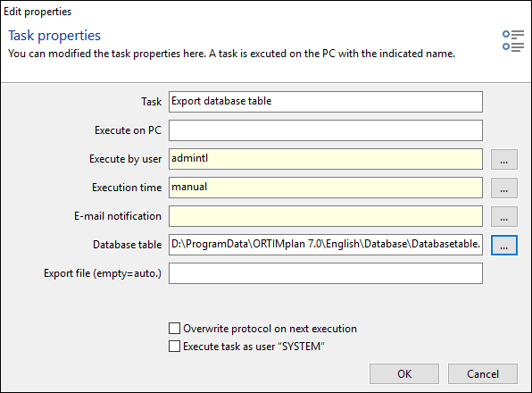Open E-mail notification settings via ellipsis button

pos(503,216)
